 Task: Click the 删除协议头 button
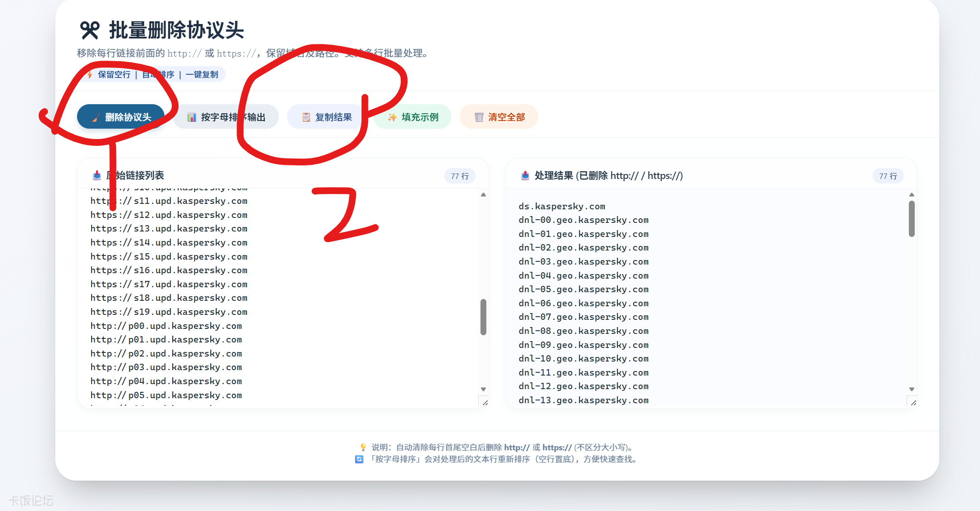coord(121,117)
